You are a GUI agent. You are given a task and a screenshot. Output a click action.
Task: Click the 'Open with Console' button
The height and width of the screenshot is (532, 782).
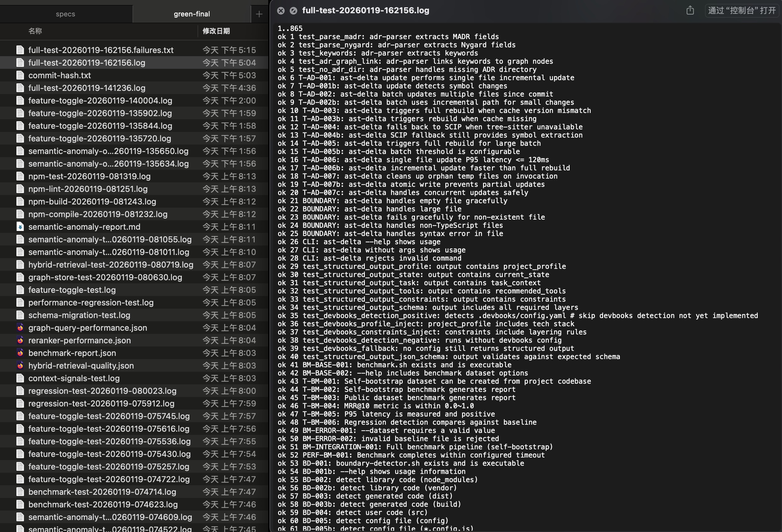click(x=742, y=10)
